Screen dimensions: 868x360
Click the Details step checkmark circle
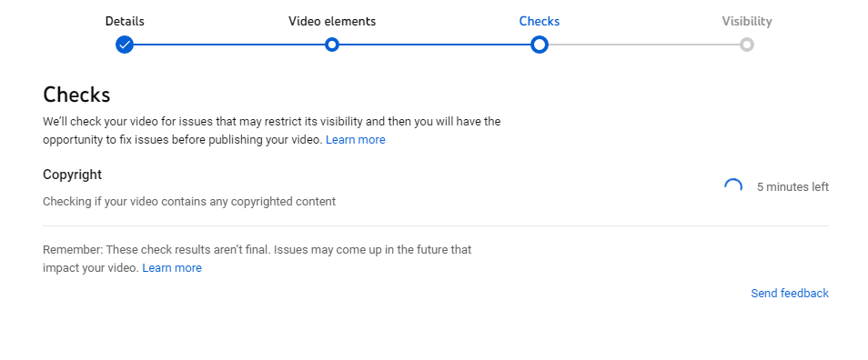(x=125, y=45)
